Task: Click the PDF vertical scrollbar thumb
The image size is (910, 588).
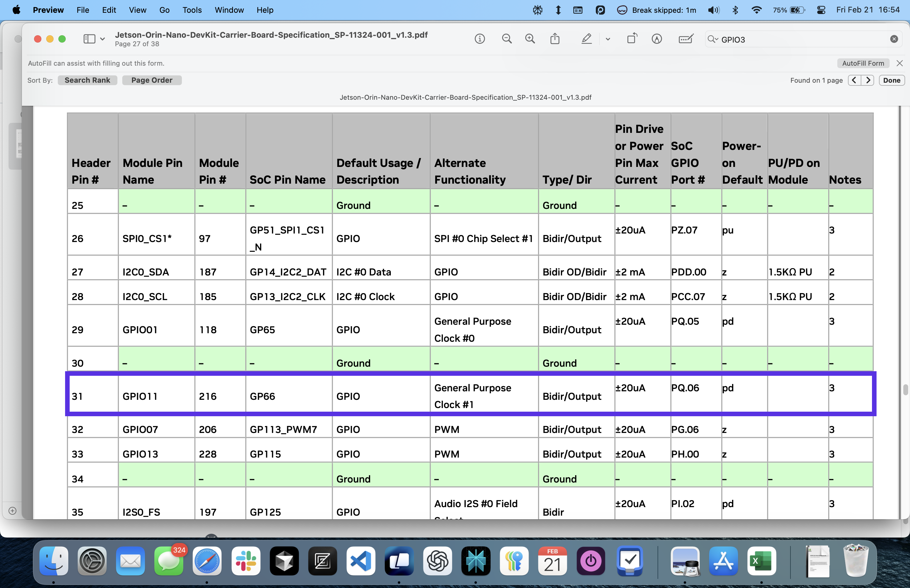Action: (905, 390)
